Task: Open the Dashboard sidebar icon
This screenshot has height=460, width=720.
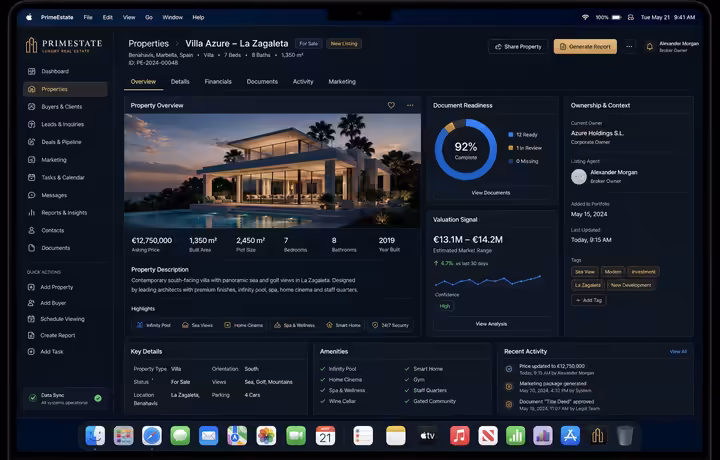Action: click(x=32, y=71)
